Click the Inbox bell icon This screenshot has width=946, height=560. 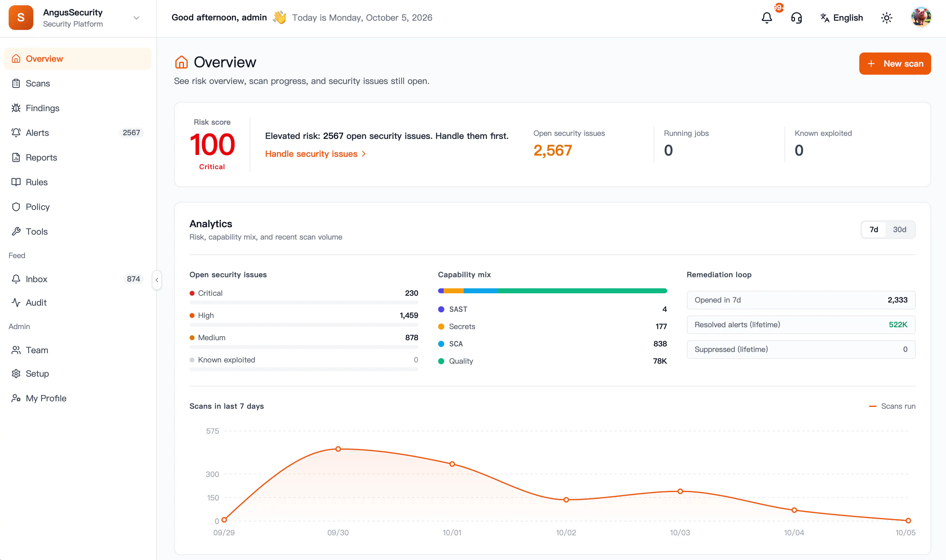(x=16, y=279)
